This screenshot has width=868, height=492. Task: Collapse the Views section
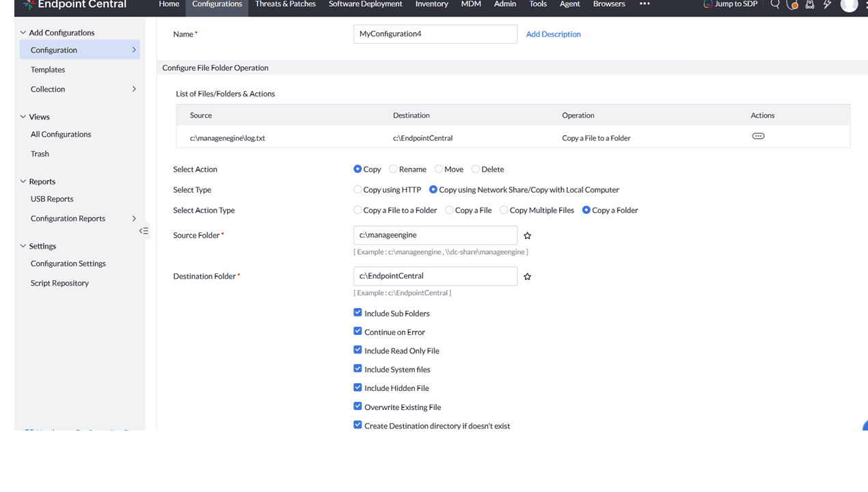23,117
